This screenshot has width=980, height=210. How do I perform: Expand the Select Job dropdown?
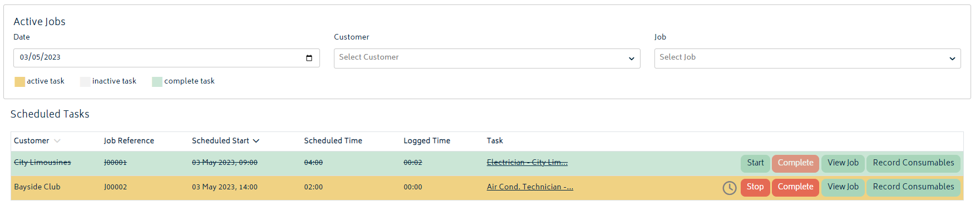pos(807,58)
